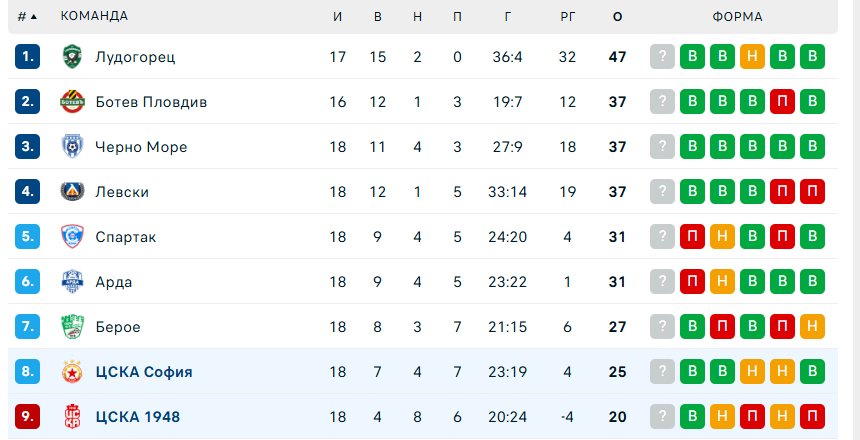Open the ЦСКА София team link

click(x=144, y=372)
